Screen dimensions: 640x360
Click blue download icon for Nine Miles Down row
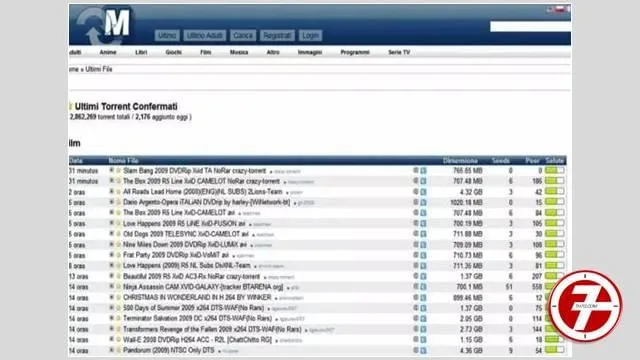tap(423, 245)
